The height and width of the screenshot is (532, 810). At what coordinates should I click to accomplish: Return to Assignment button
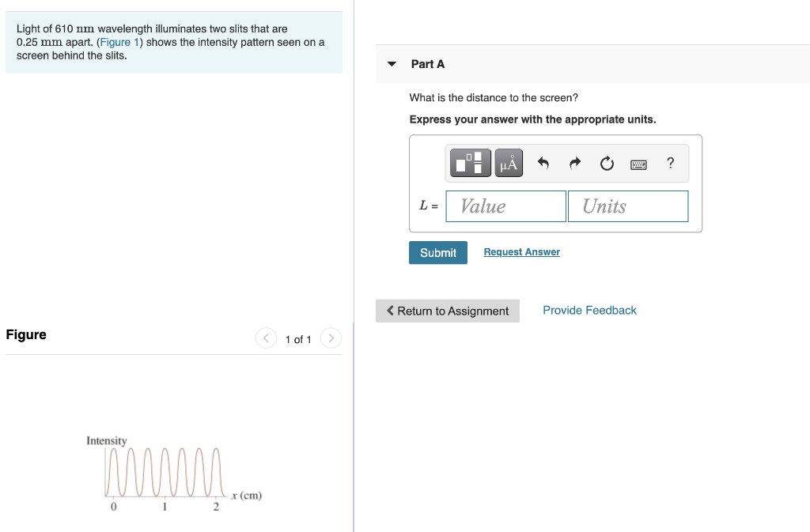click(x=448, y=311)
